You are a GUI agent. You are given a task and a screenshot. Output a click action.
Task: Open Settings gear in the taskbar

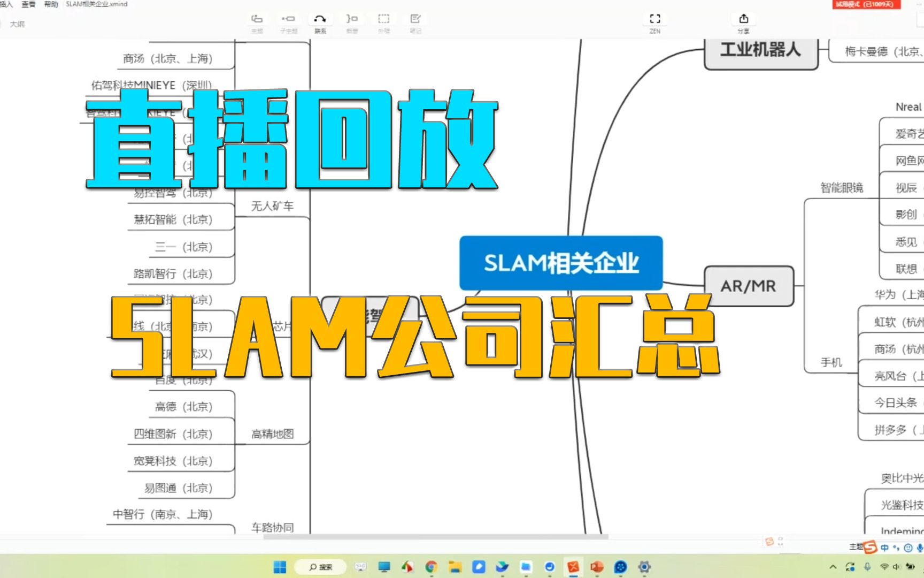tap(644, 567)
